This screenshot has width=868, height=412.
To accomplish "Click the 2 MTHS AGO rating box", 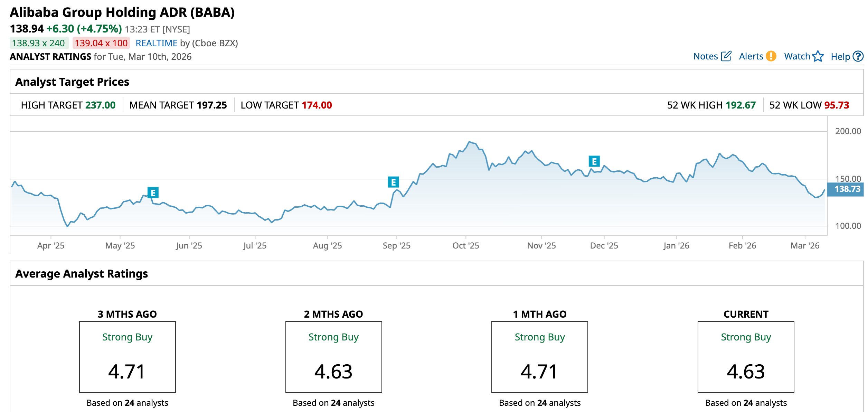I will pos(333,357).
